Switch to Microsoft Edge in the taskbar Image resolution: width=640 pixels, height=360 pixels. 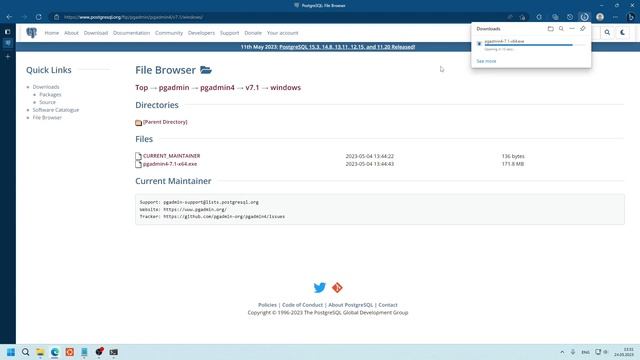55,352
